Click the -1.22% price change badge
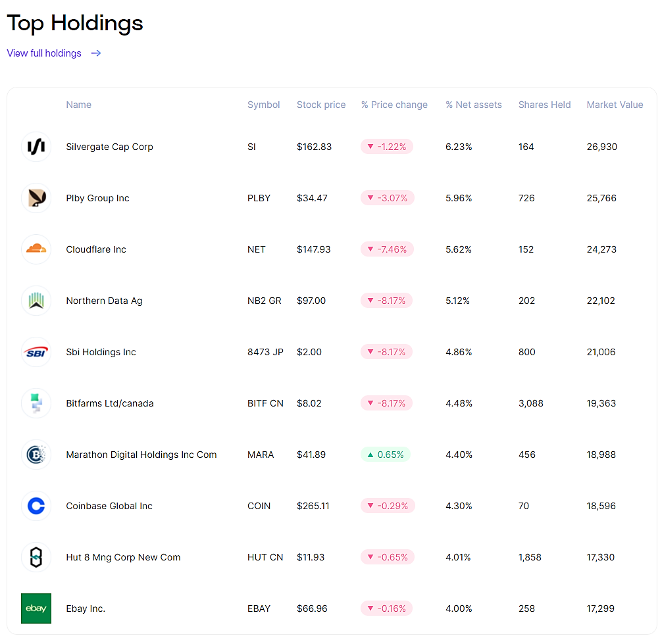The height and width of the screenshot is (644, 660). 387,147
